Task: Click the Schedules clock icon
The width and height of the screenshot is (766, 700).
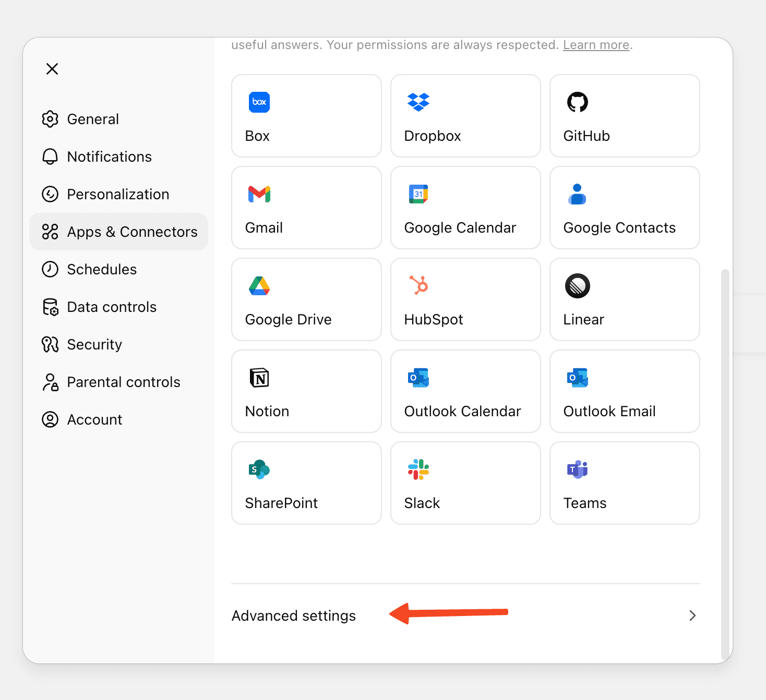Action: point(50,269)
